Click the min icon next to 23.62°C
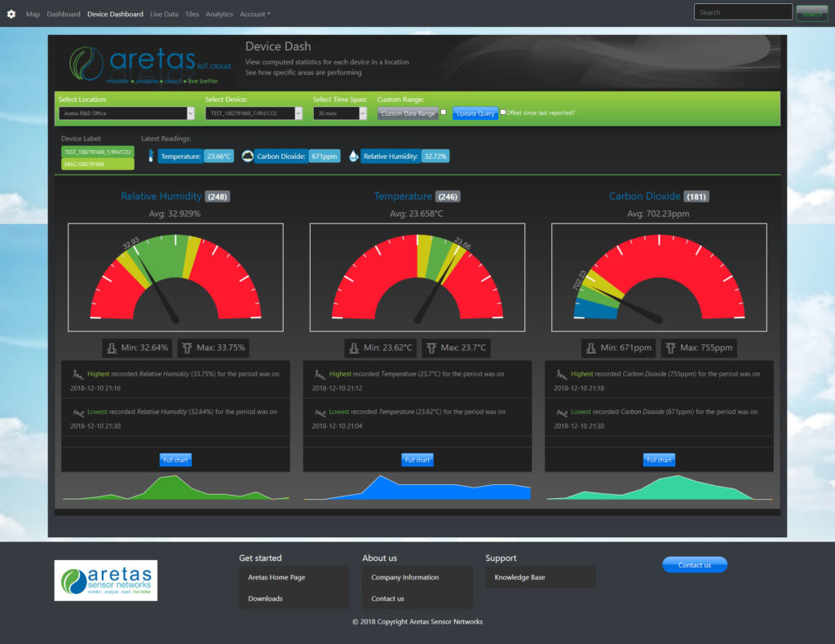This screenshot has width=835, height=644. click(354, 348)
